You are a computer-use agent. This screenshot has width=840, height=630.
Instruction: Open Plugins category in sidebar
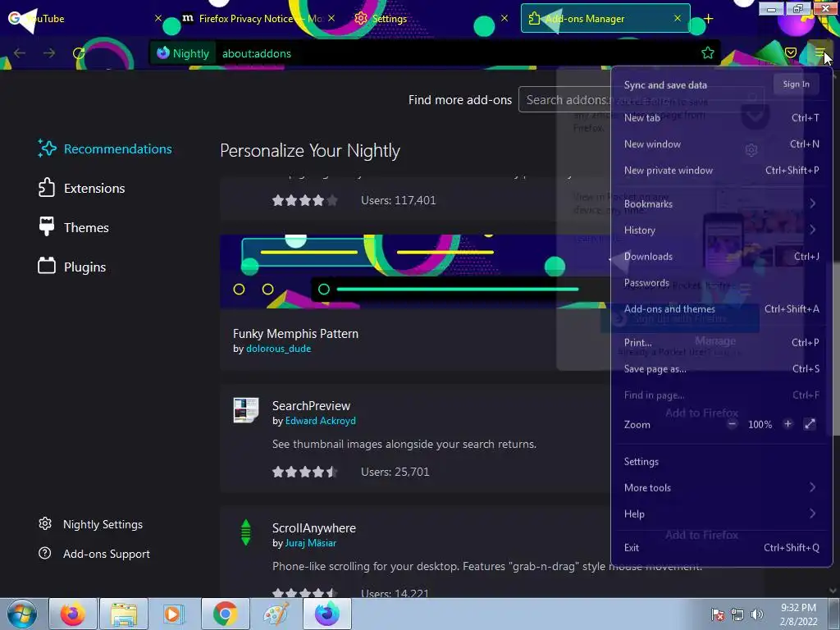pyautogui.click(x=72, y=267)
